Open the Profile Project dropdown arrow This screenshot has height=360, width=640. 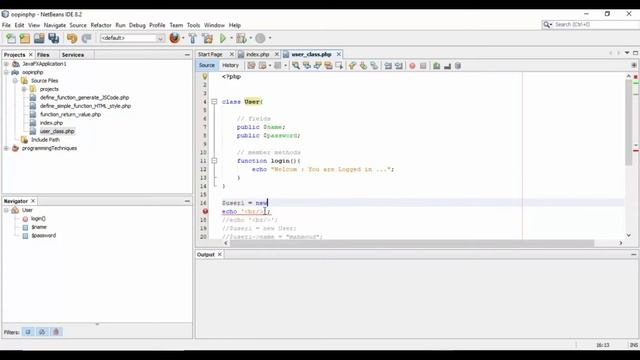point(270,38)
